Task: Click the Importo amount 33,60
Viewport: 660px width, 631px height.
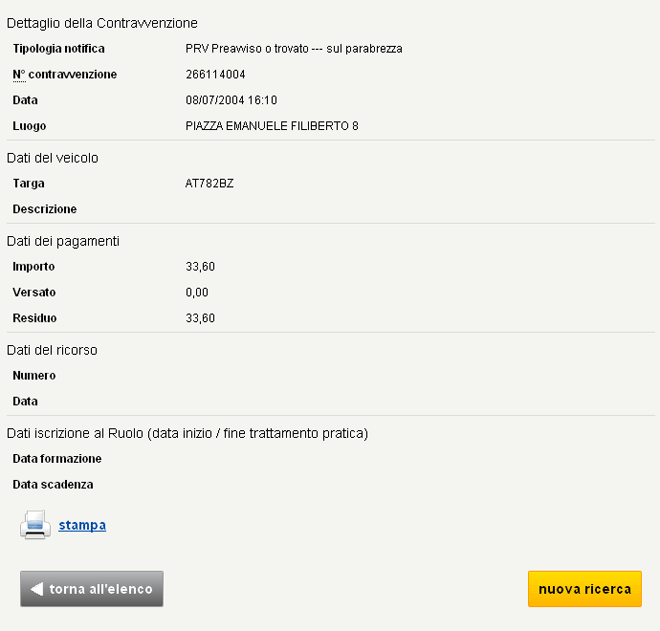Action: point(201,267)
